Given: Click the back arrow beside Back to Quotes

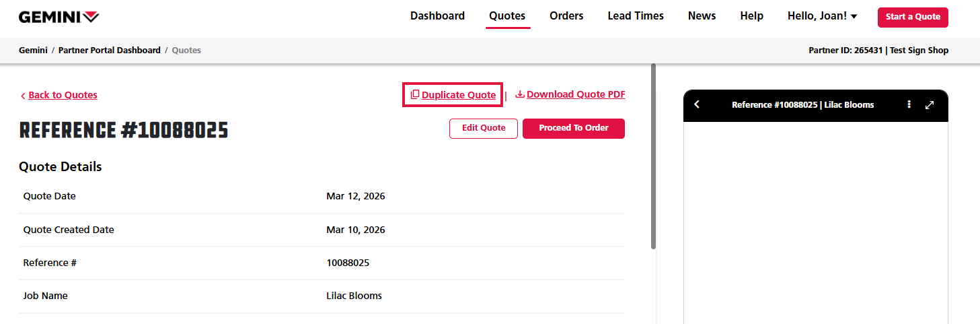Looking at the screenshot, I should [x=23, y=96].
